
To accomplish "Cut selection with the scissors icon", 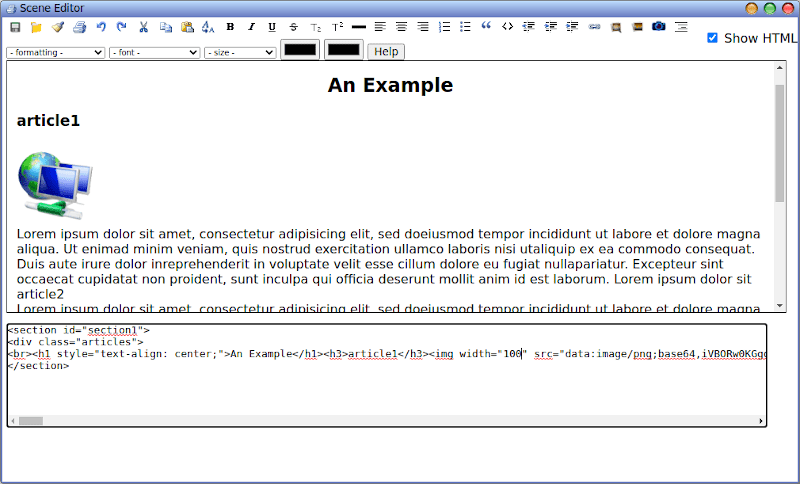I will click(x=143, y=27).
